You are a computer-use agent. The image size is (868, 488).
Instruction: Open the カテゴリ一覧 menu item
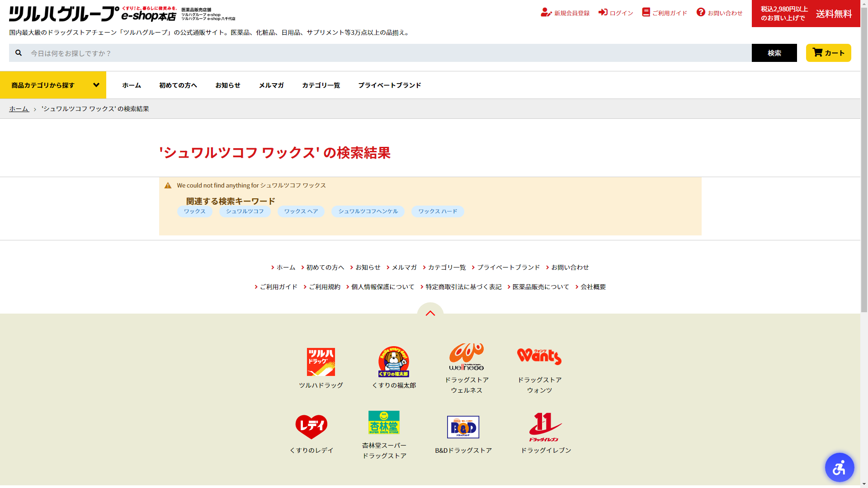click(x=321, y=85)
